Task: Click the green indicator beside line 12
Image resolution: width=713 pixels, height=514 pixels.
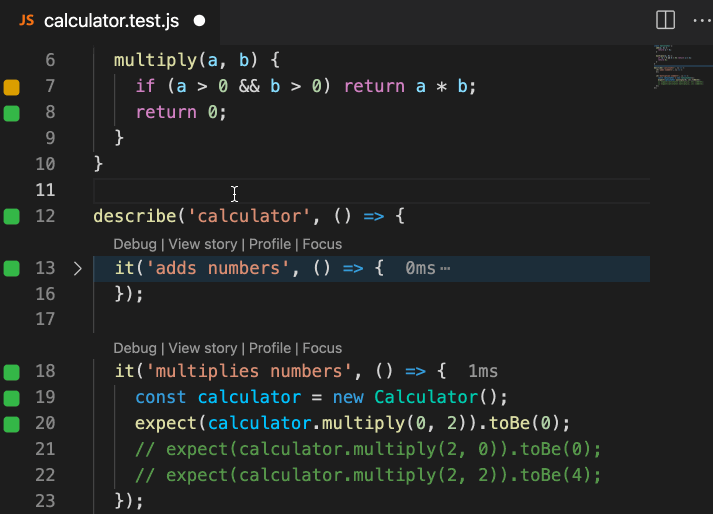Action: 12,216
